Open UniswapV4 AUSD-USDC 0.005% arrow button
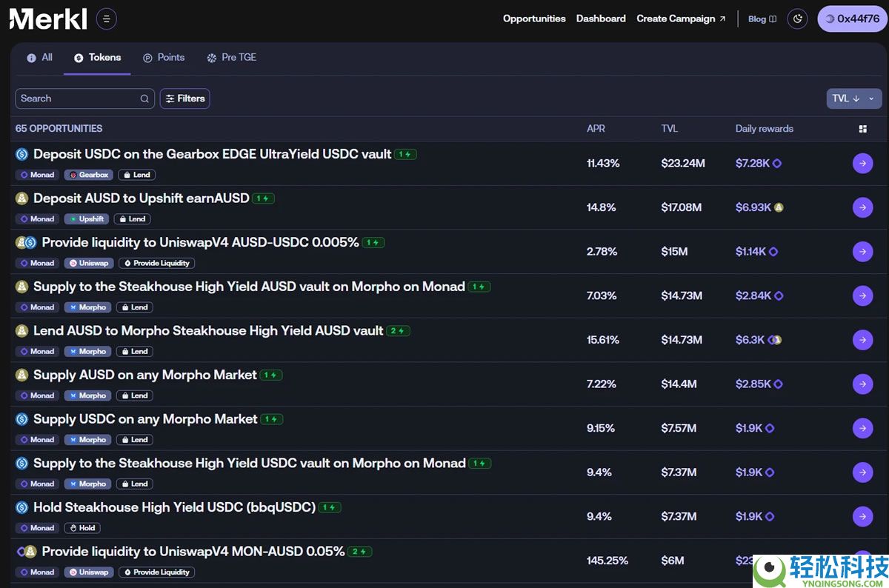The height and width of the screenshot is (588, 889). point(862,252)
